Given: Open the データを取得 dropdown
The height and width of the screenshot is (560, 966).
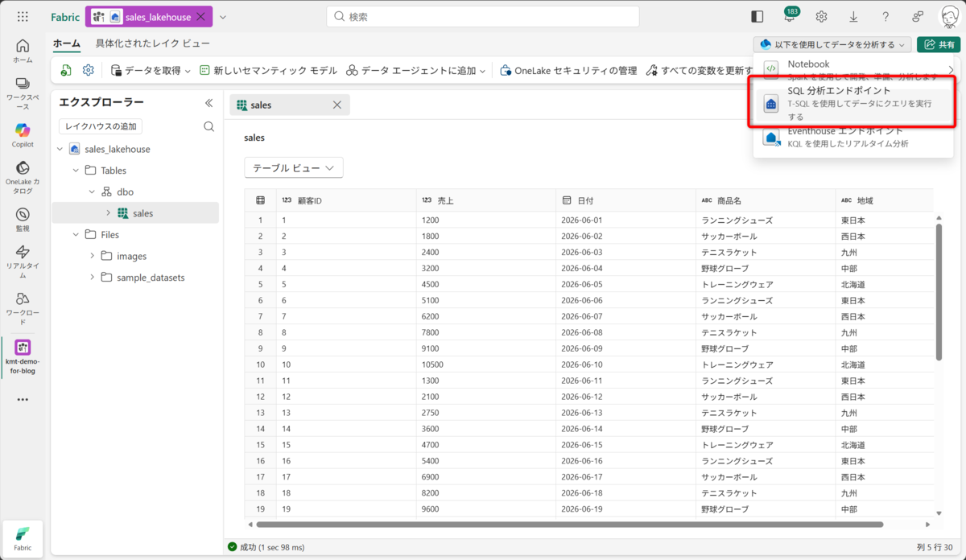Looking at the screenshot, I should click(151, 70).
